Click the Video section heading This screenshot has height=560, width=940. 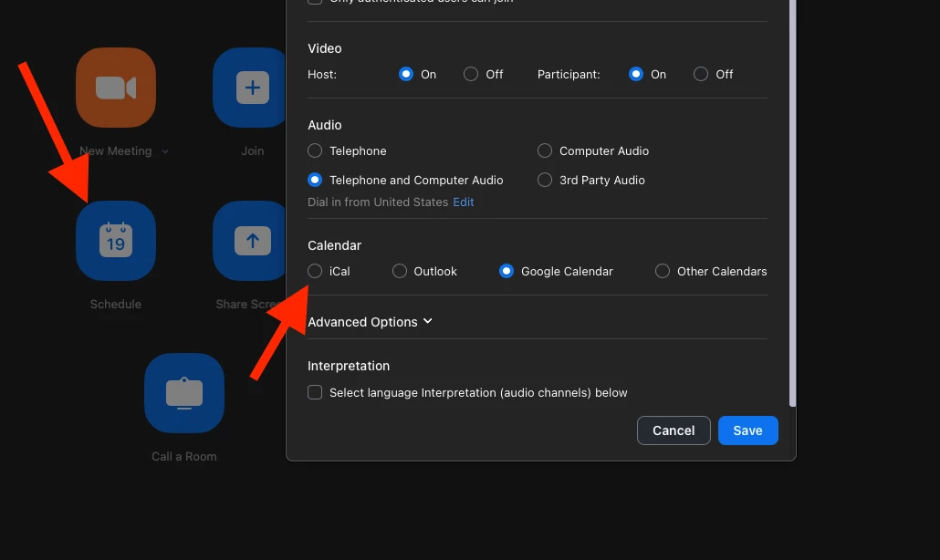[x=324, y=48]
